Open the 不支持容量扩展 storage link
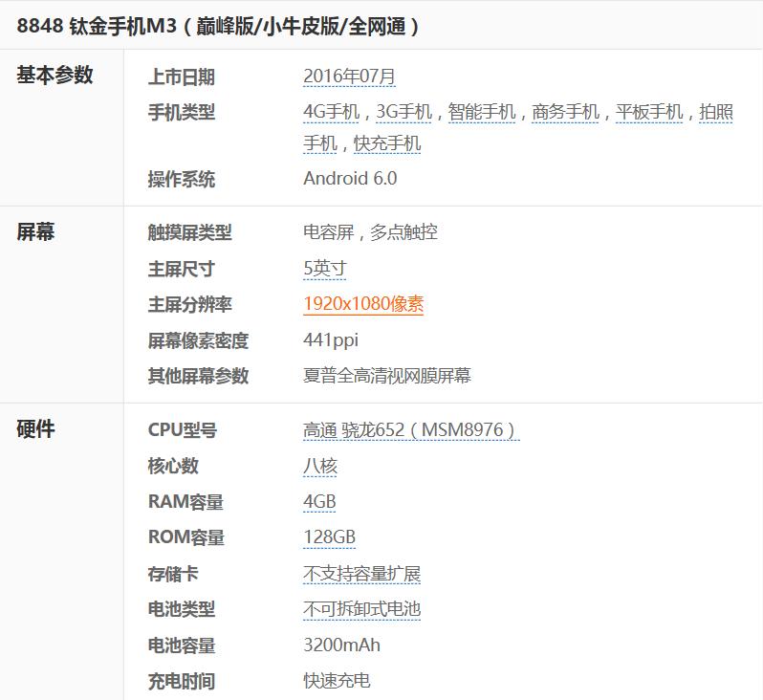The image size is (763, 700). click(361, 574)
